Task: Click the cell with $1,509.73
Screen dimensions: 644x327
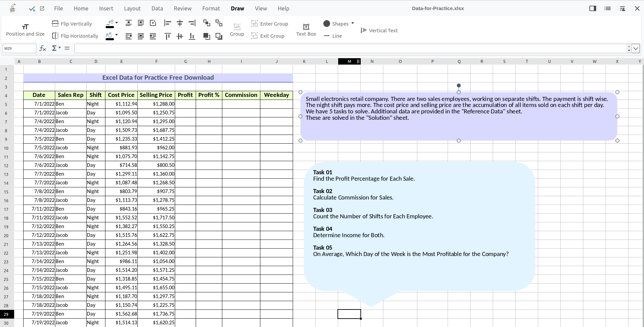Action: pos(122,130)
